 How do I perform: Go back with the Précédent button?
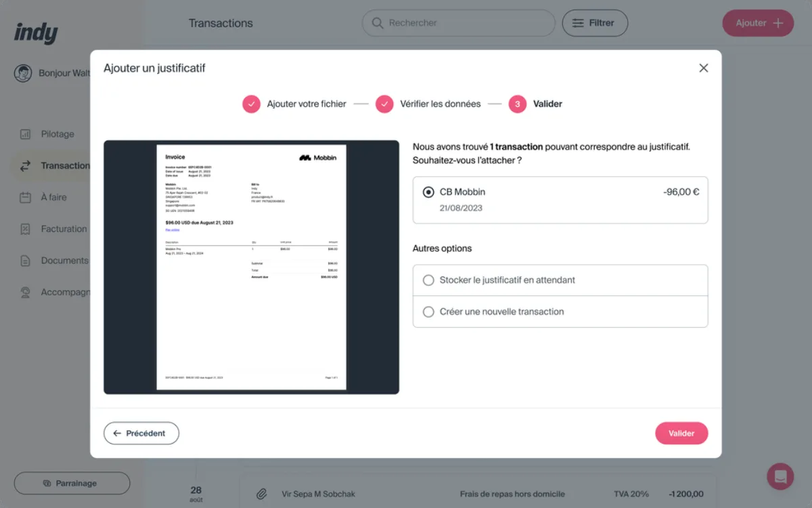point(141,433)
